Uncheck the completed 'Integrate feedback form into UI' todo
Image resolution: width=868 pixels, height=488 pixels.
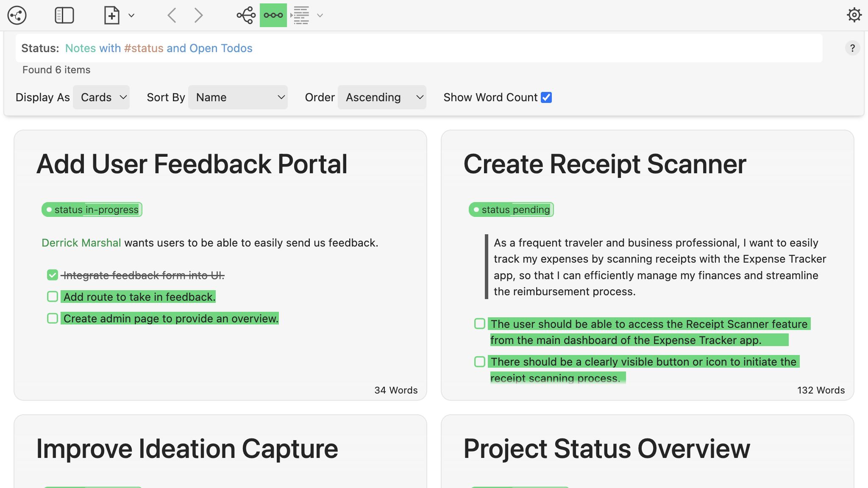[x=52, y=274]
